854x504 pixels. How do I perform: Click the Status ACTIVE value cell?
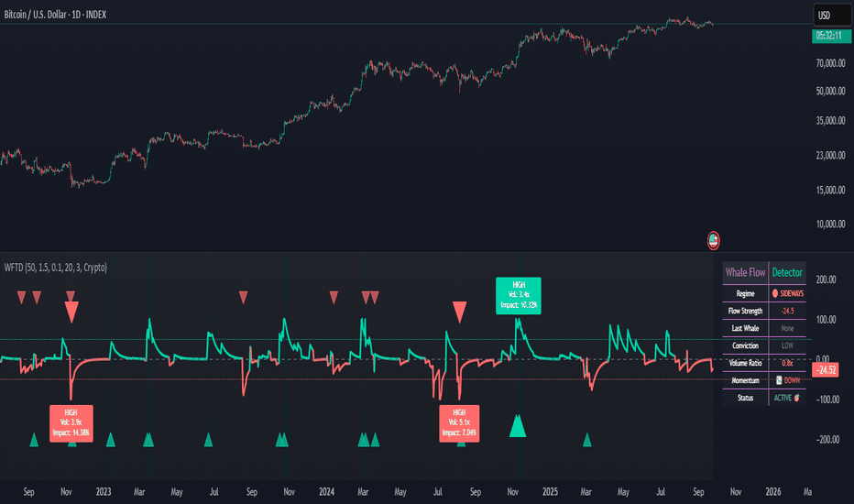[786, 398]
